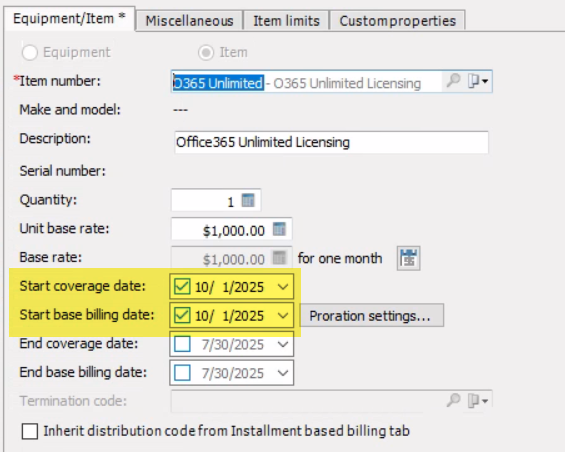Switch to the Miscellaneous tab
The height and width of the screenshot is (452, 565).
coord(190,21)
